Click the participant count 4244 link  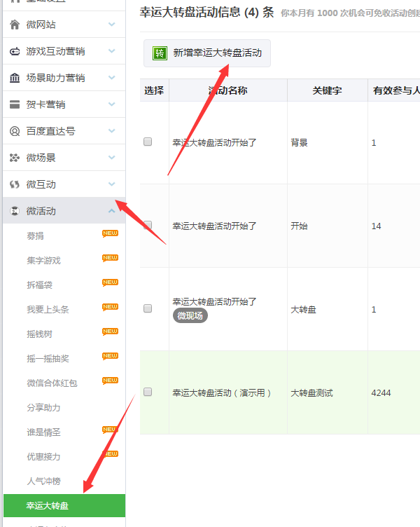click(x=381, y=392)
